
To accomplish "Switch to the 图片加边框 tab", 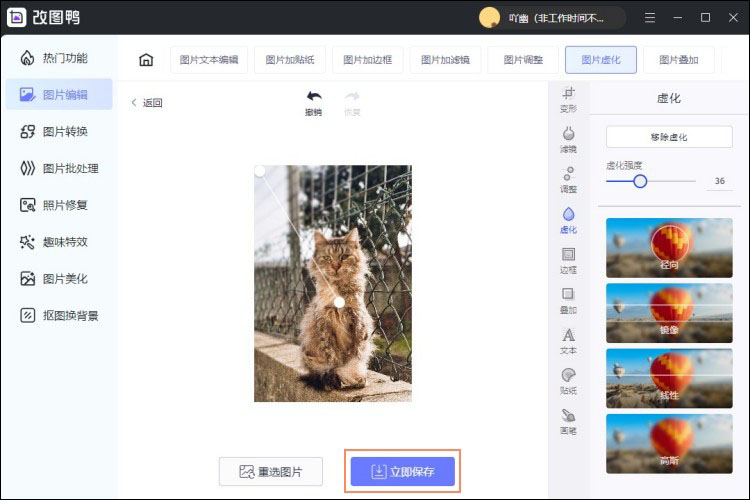I will [x=367, y=60].
